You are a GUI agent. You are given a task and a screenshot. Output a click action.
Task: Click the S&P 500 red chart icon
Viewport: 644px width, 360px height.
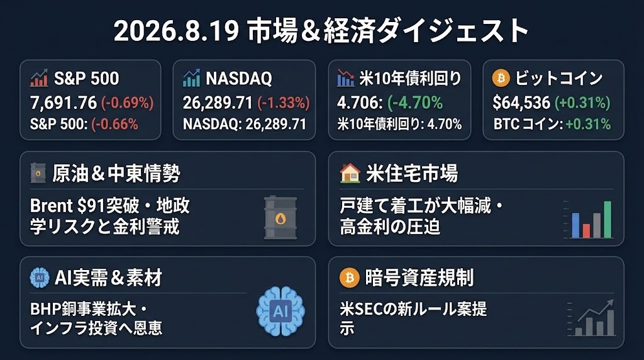(39, 78)
